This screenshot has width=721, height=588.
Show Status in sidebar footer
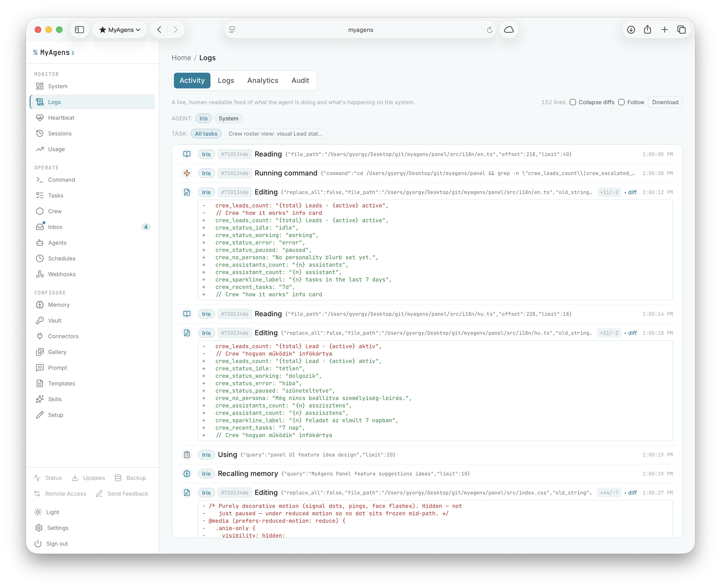click(48, 478)
